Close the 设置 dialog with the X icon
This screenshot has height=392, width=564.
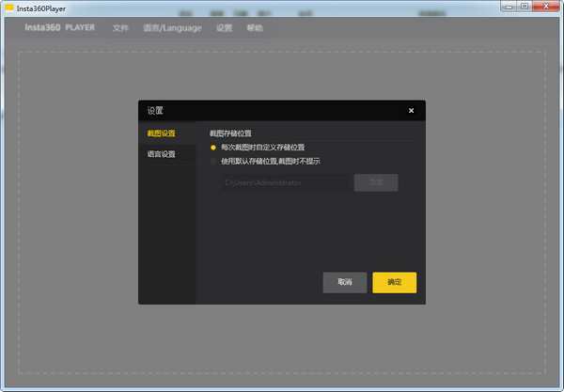click(411, 111)
